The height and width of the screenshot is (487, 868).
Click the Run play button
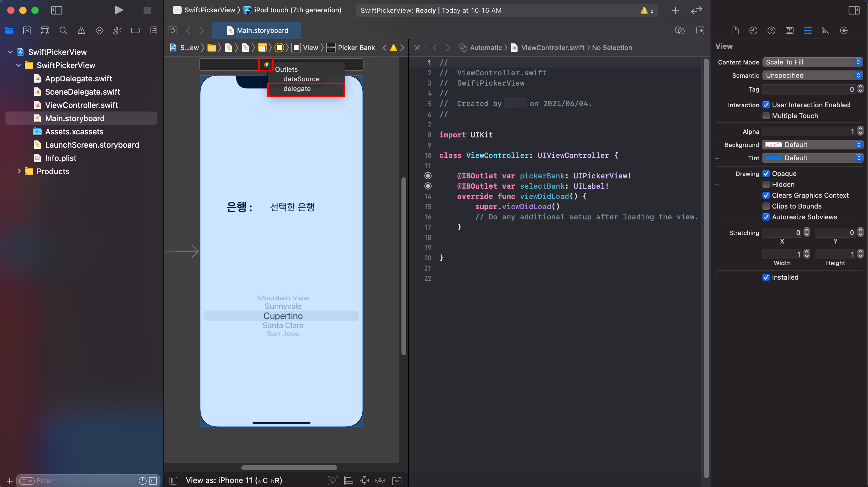click(x=118, y=10)
